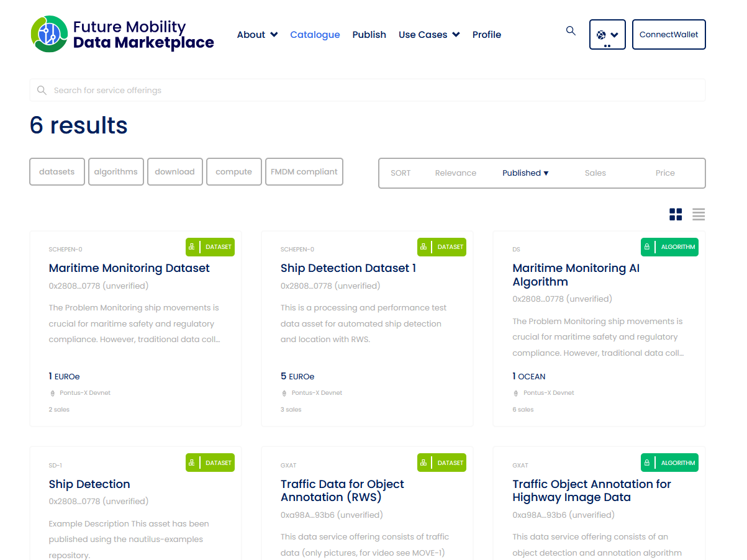
Task: Switch to list view layout
Action: coord(699,215)
